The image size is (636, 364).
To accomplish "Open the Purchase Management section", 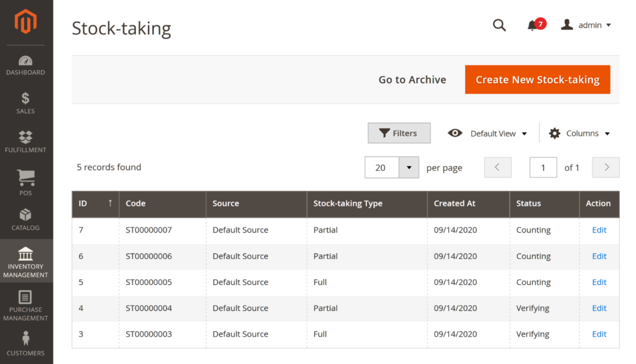I will [25, 306].
